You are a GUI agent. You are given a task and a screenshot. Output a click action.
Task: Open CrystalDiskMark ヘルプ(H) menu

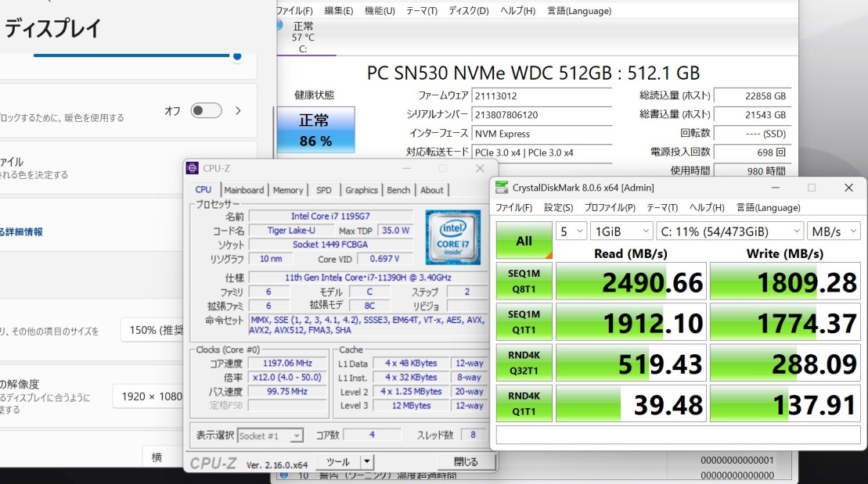707,207
